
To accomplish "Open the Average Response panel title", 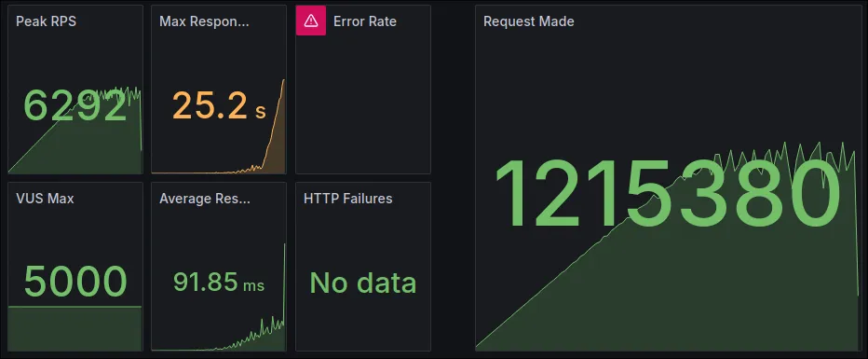I will click(205, 199).
